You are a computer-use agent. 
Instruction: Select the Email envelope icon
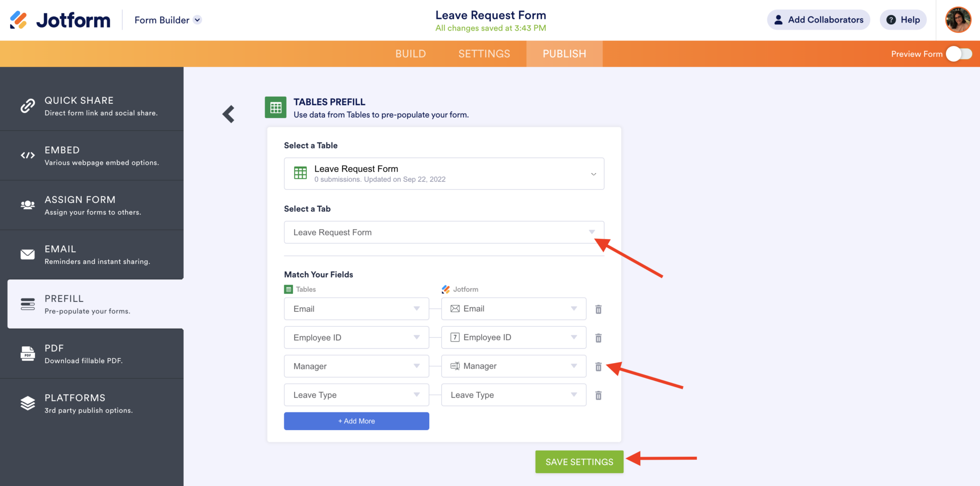[27, 254]
